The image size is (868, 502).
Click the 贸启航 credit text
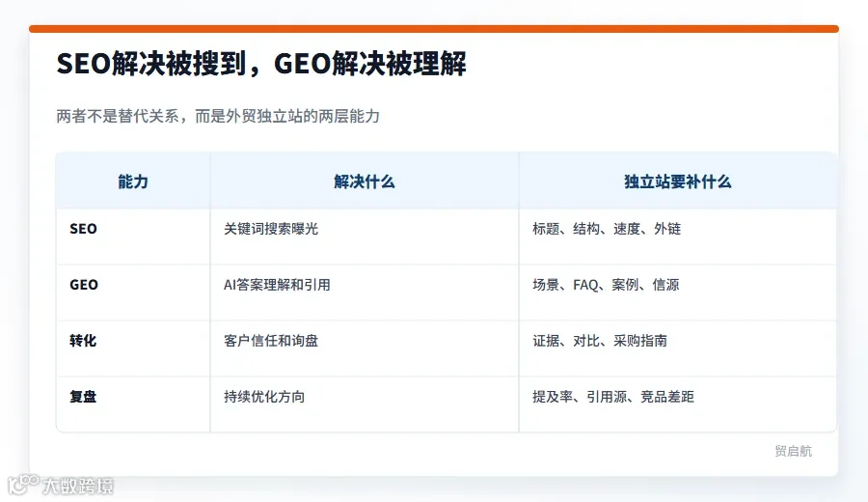(794, 451)
